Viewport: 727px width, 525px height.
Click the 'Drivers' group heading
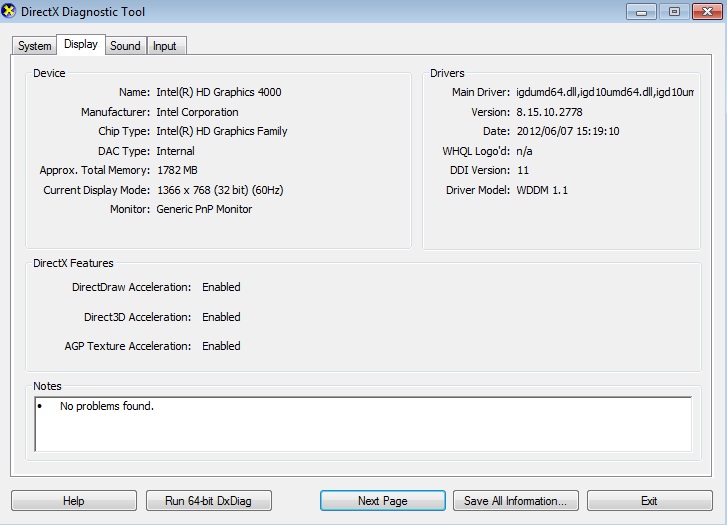(447, 73)
